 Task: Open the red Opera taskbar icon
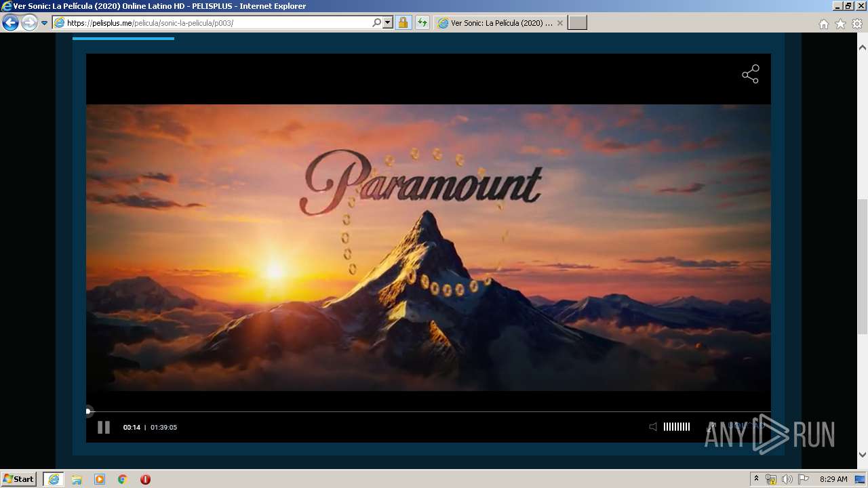145,479
